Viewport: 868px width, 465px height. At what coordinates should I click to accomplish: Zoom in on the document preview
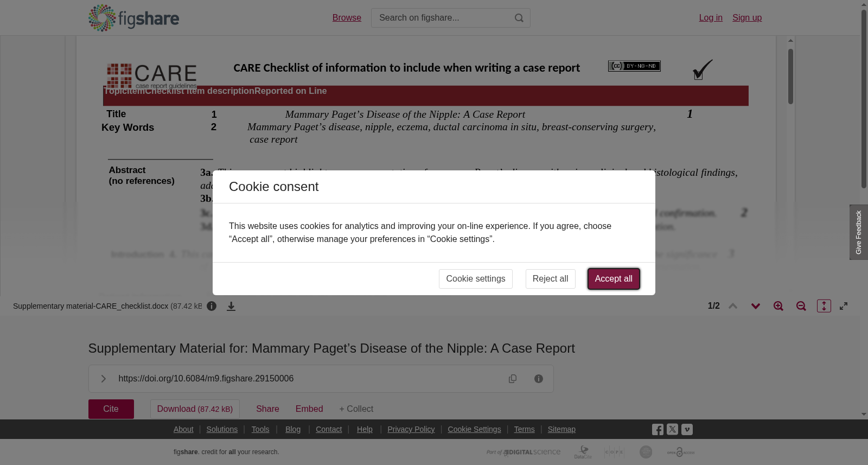tap(778, 306)
